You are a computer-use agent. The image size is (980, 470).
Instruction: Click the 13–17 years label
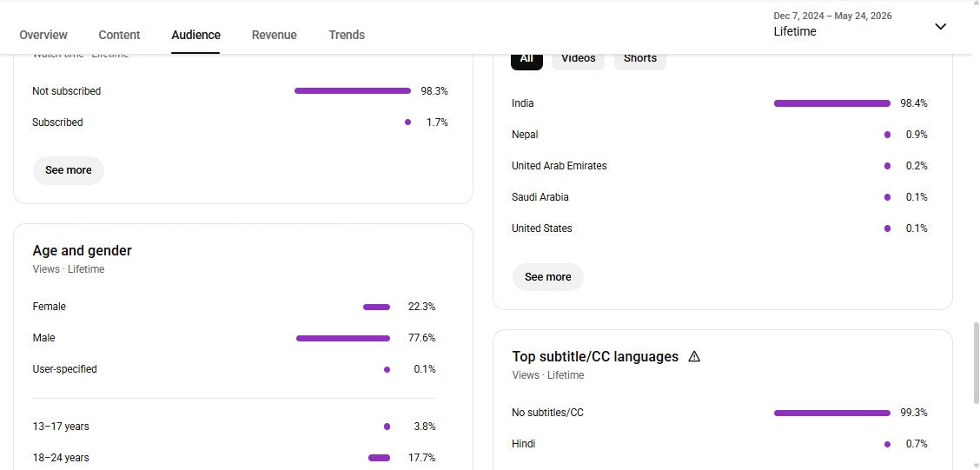click(61, 427)
